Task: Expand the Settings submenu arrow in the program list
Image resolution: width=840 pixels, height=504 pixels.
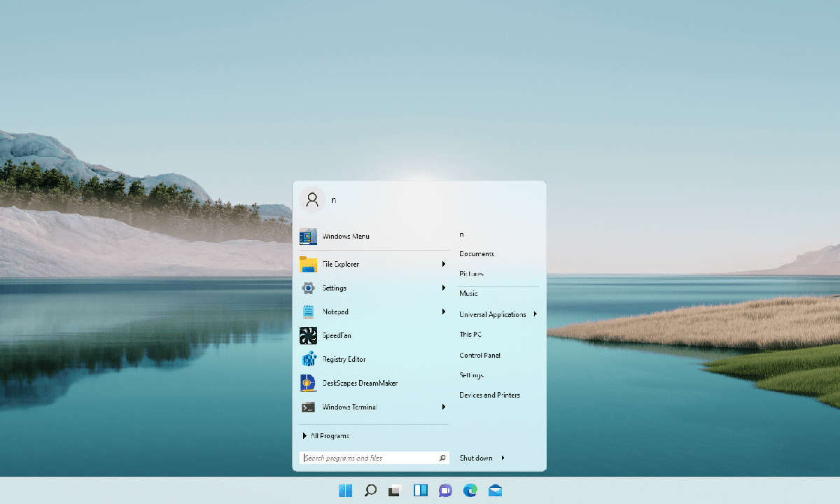Action: coord(444,288)
